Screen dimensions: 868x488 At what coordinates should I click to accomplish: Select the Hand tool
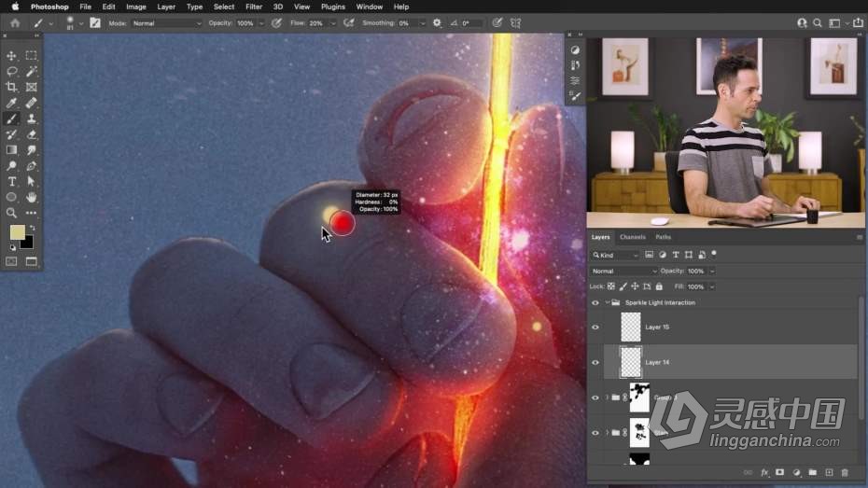[x=31, y=197]
